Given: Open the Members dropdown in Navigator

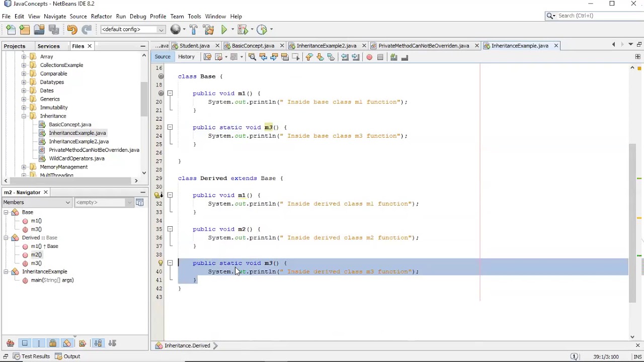Looking at the screenshot, I should [x=37, y=202].
